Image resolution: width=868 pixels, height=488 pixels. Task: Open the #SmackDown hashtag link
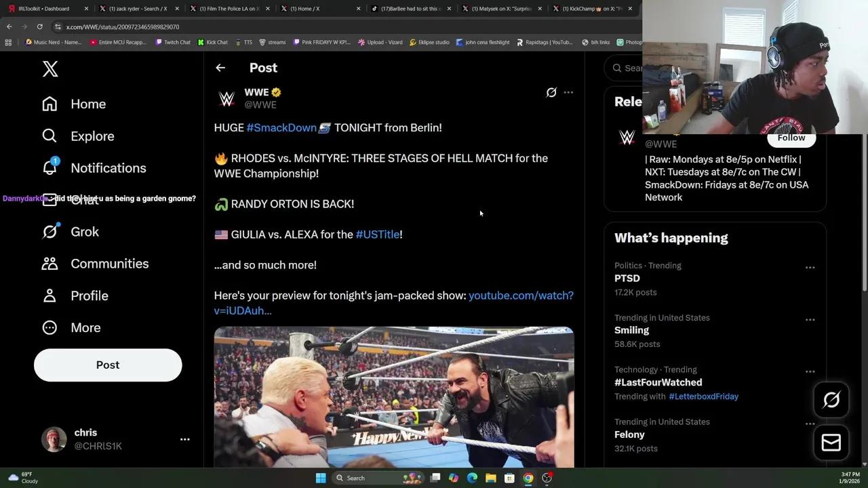(x=281, y=127)
